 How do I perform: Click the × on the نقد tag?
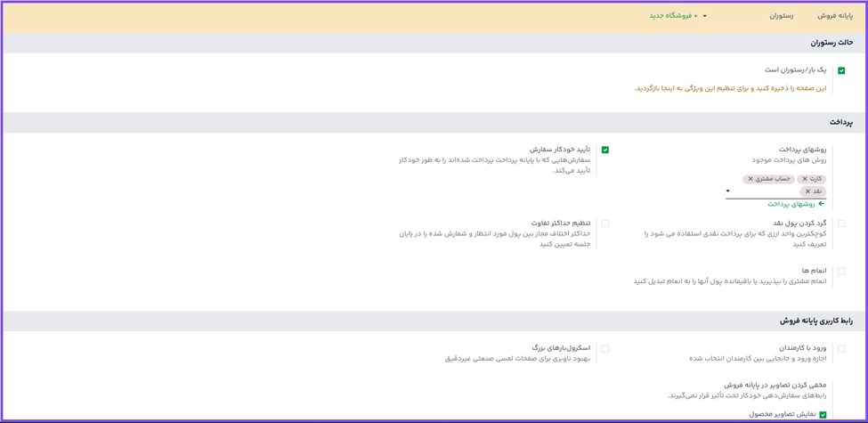[807, 191]
